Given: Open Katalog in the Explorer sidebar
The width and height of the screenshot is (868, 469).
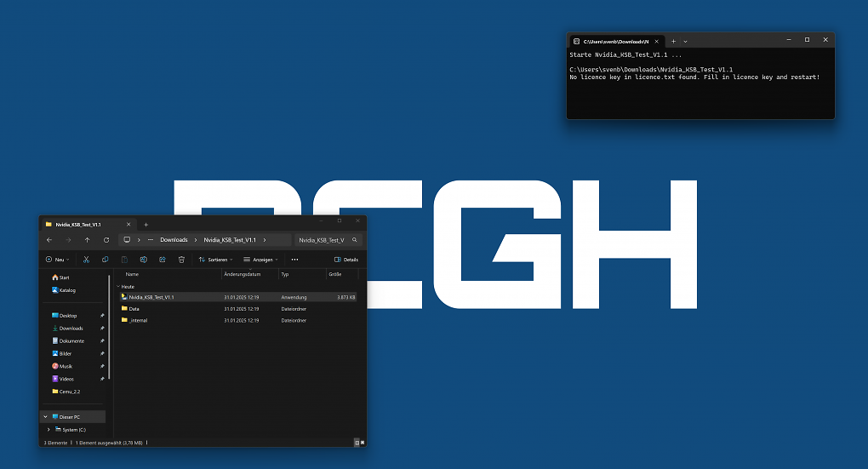Looking at the screenshot, I should [x=64, y=290].
